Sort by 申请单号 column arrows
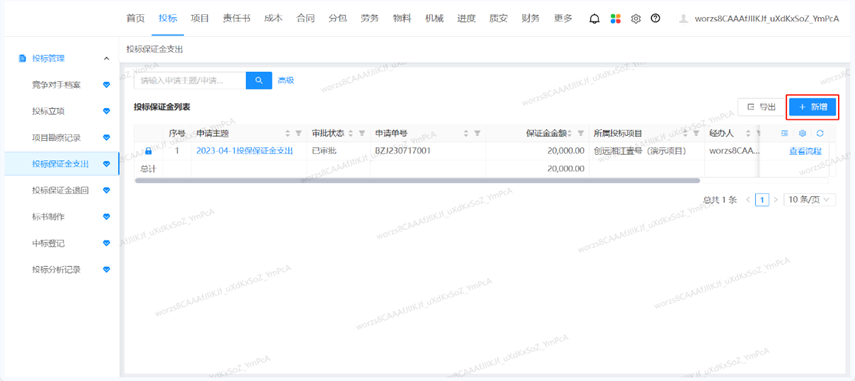Viewport: 855px width, 381px height. pos(466,133)
